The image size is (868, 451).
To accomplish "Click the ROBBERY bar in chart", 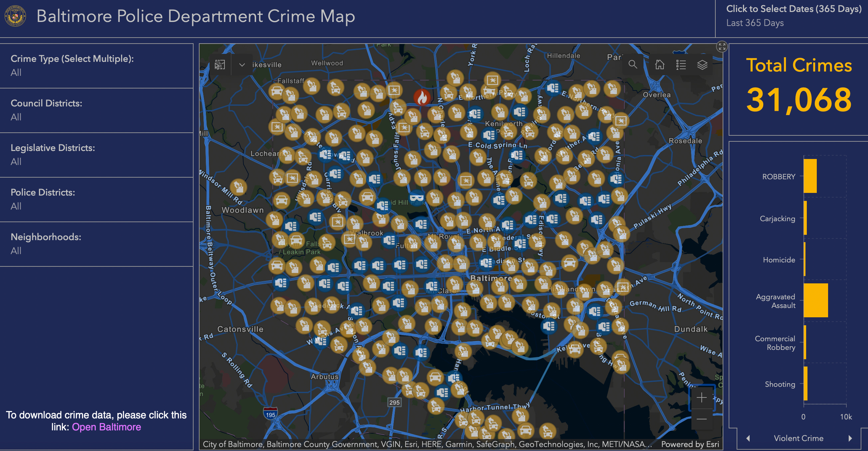I will [810, 176].
